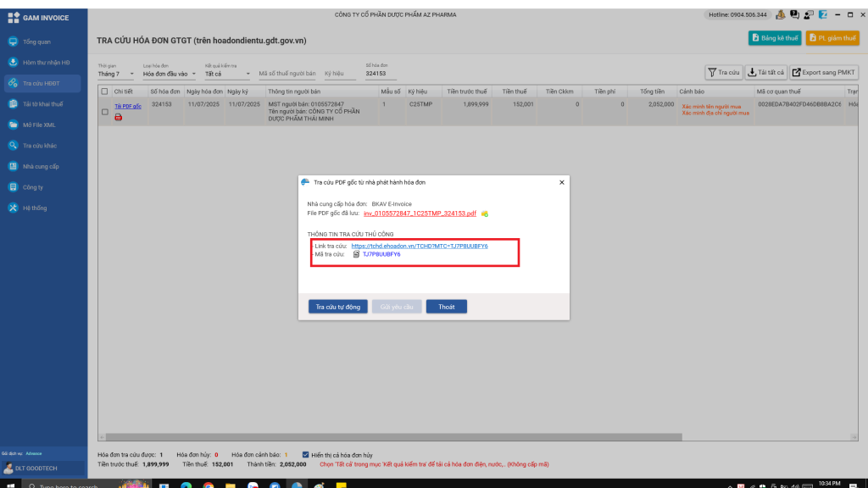
Task: Go to Tổng quan in the sidebar
Action: tap(36, 42)
